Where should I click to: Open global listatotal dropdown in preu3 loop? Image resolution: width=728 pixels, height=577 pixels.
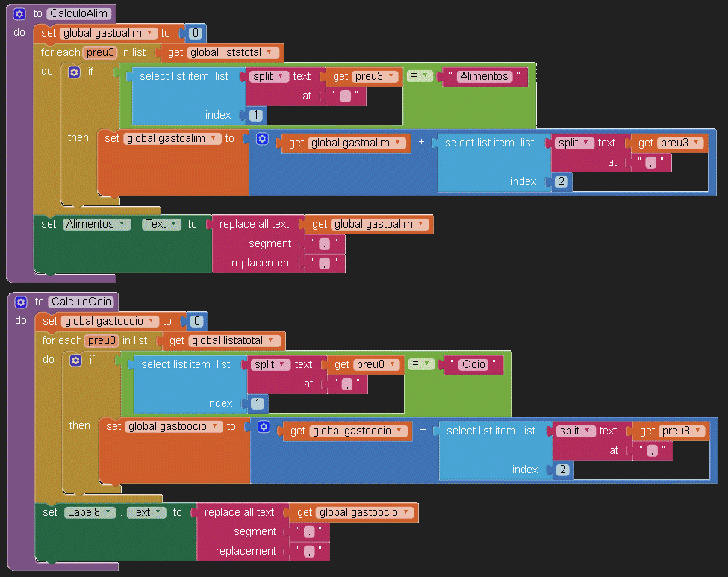coord(234,52)
